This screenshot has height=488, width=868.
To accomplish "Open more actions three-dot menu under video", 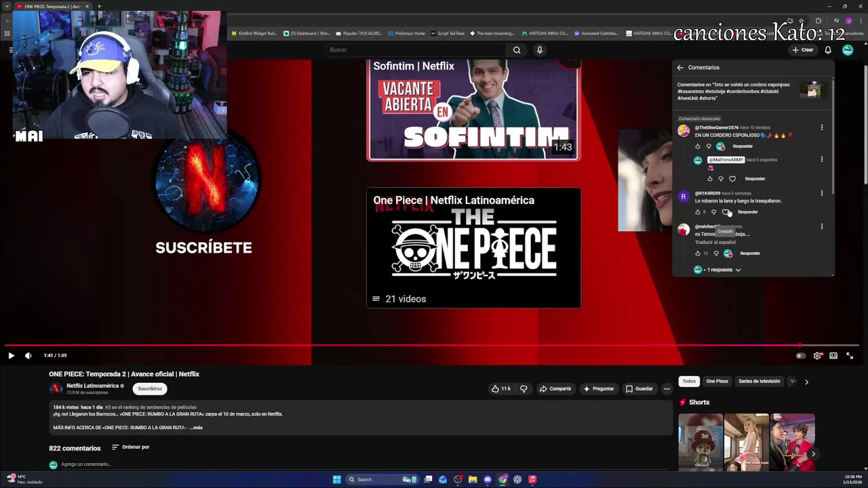I will coord(667,389).
